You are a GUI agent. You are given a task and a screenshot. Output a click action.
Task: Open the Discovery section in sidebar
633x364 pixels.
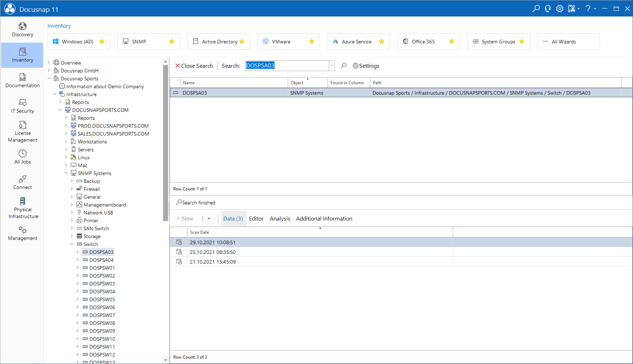[x=22, y=30]
